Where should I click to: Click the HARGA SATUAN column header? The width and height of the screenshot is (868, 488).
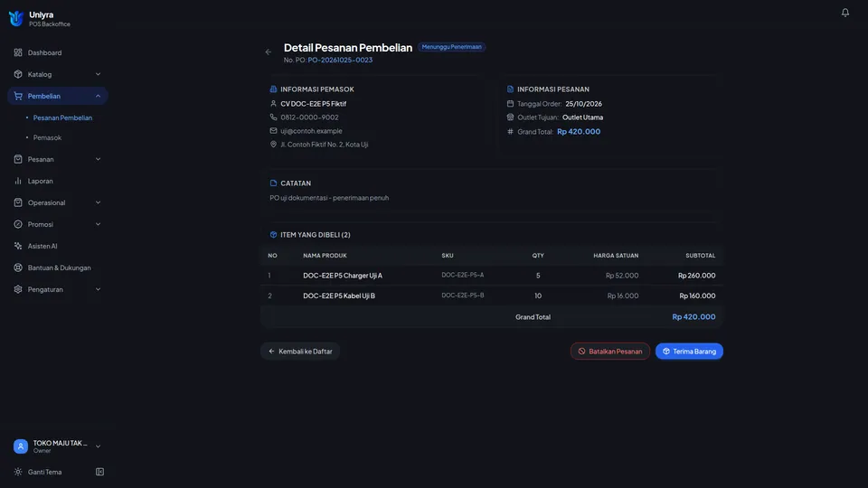coord(616,256)
